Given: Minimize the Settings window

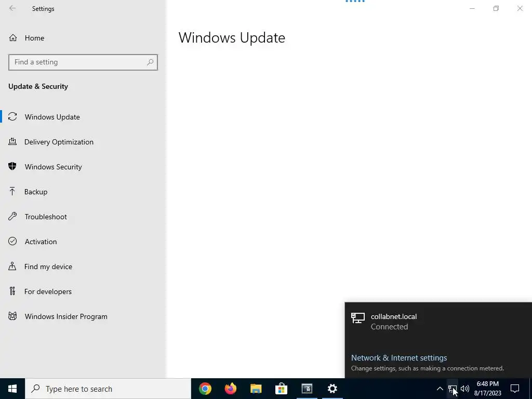Looking at the screenshot, I should pyautogui.click(x=472, y=8).
